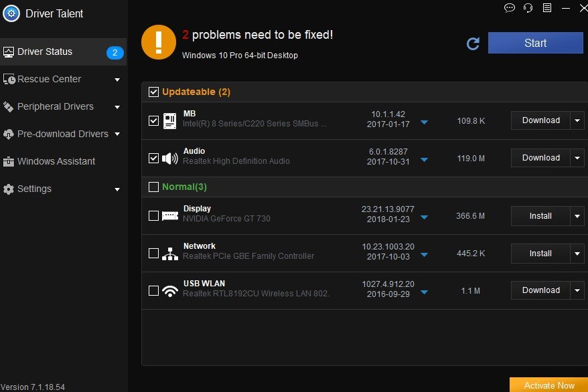Select Driver Status in sidebar
Screen dimensions: 588x392
[x=63, y=52]
